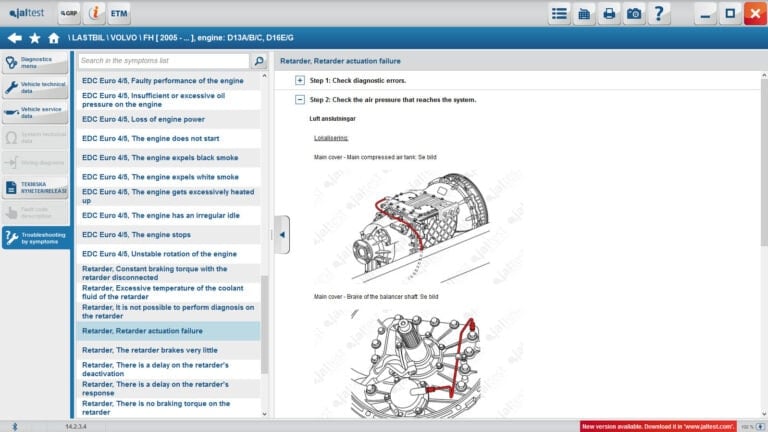Open Diagnostics menu
768x432 pixels.
tap(35, 63)
